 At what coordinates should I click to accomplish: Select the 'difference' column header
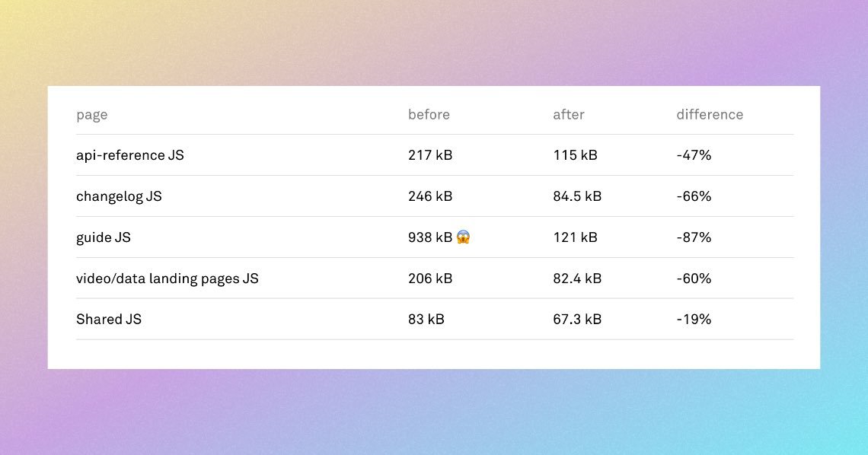coord(710,114)
